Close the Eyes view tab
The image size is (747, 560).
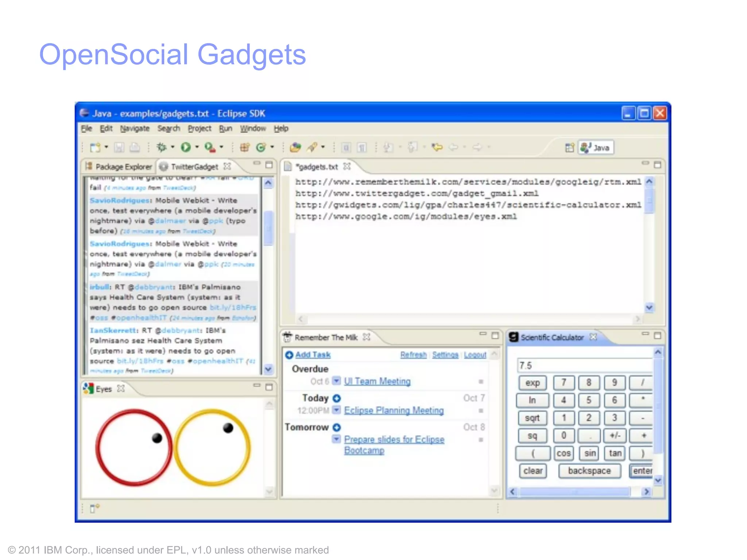coord(121,389)
